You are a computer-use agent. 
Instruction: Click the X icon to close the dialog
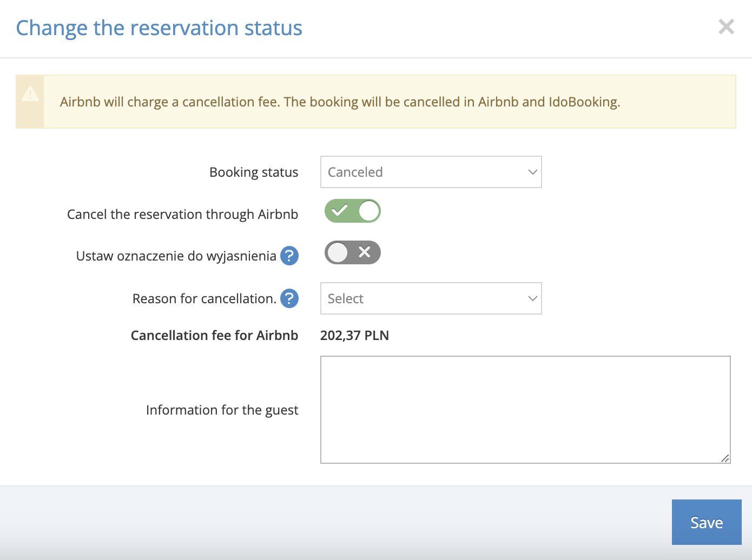point(726,26)
